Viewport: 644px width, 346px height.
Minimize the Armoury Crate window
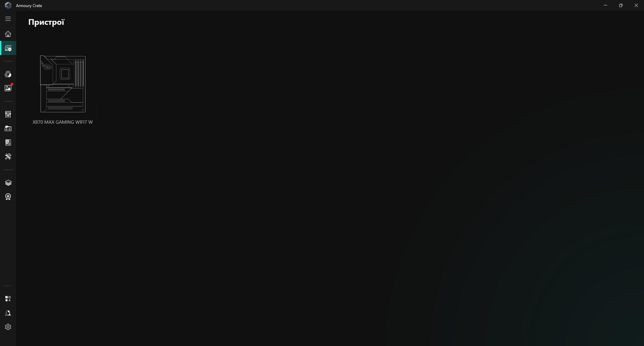tap(605, 5)
